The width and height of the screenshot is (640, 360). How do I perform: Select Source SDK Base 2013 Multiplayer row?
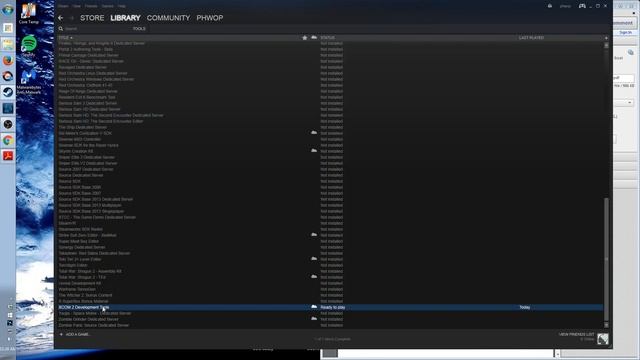[x=330, y=205]
